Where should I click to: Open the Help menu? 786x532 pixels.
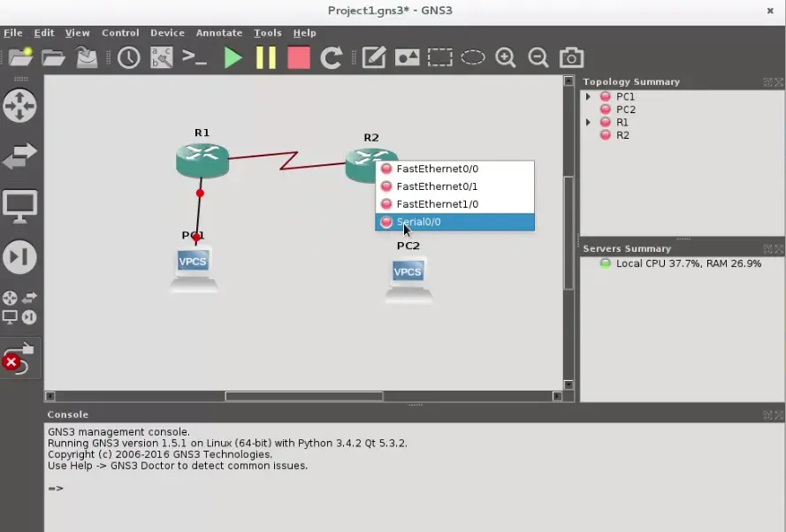[304, 33]
